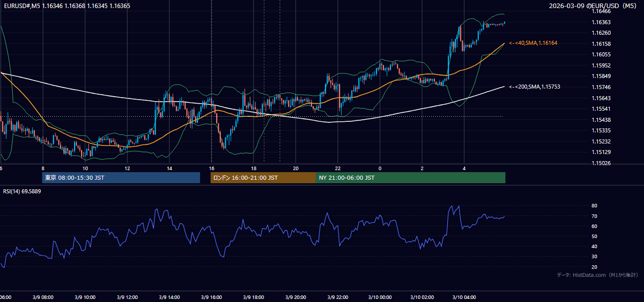Click the 3/9 08:00 date label

tap(42, 297)
